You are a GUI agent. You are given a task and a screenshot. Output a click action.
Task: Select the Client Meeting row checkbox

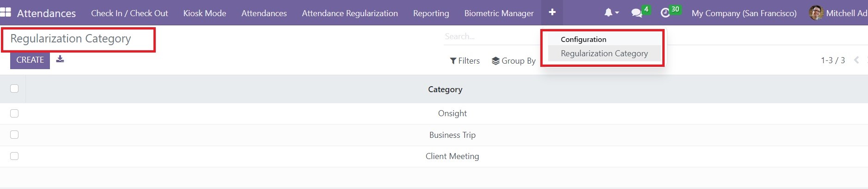(14, 156)
